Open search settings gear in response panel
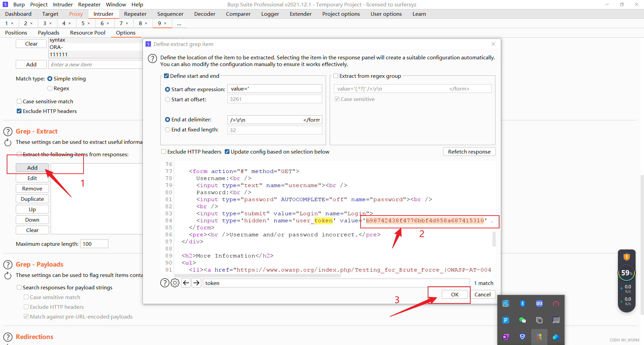 pos(175,283)
